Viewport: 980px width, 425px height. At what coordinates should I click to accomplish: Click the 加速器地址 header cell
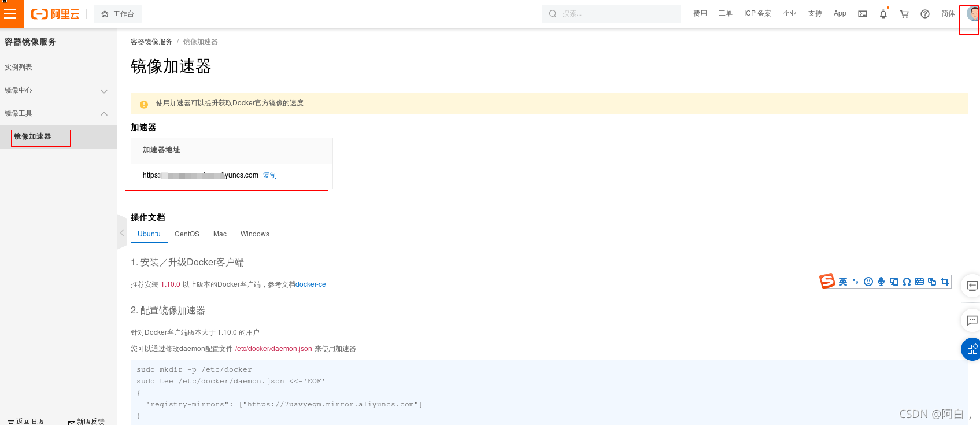(x=231, y=150)
